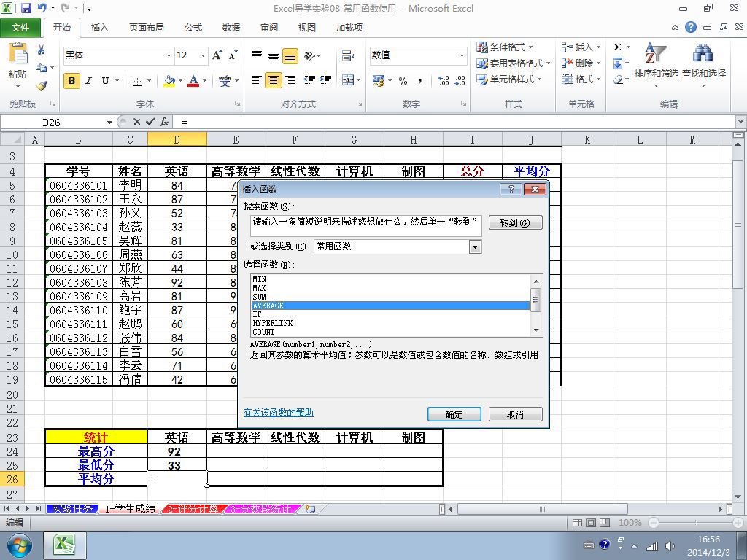
Task: Click the Cut scissors icon
Action: [42, 50]
